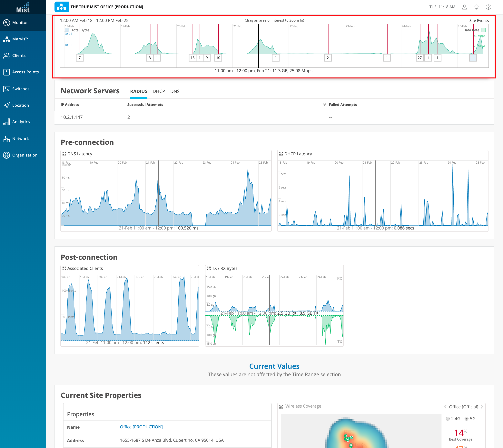503x448 pixels.
Task: Go to previous floorplan with left chevron
Action: (445, 407)
